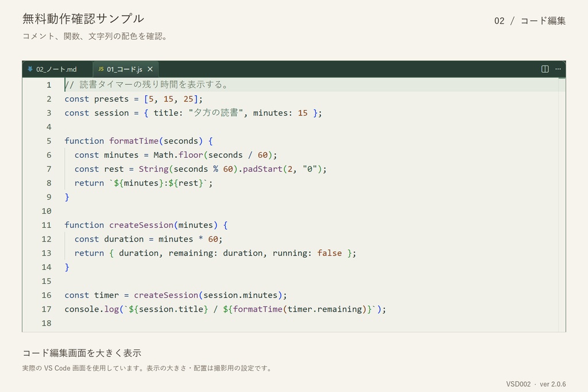Click the version text VSD002 · ver 2.0.6
The width and height of the screenshot is (588, 392).
tap(536, 384)
